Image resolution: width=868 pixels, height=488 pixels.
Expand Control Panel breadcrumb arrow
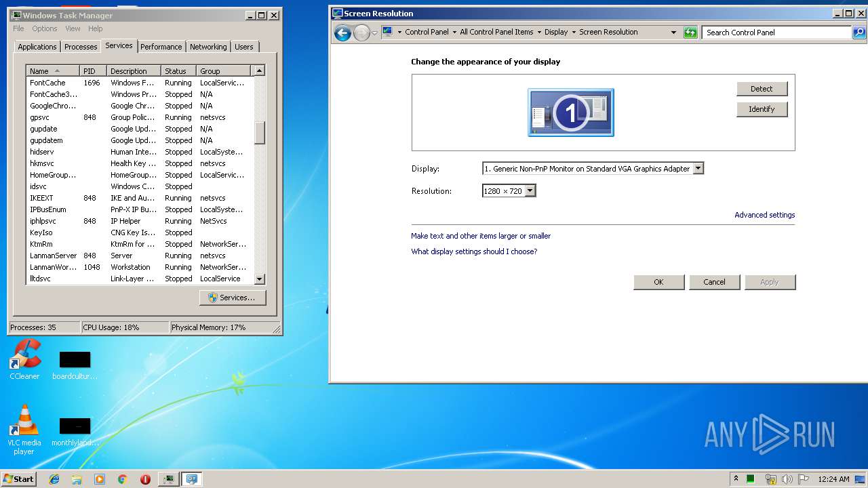coord(454,33)
